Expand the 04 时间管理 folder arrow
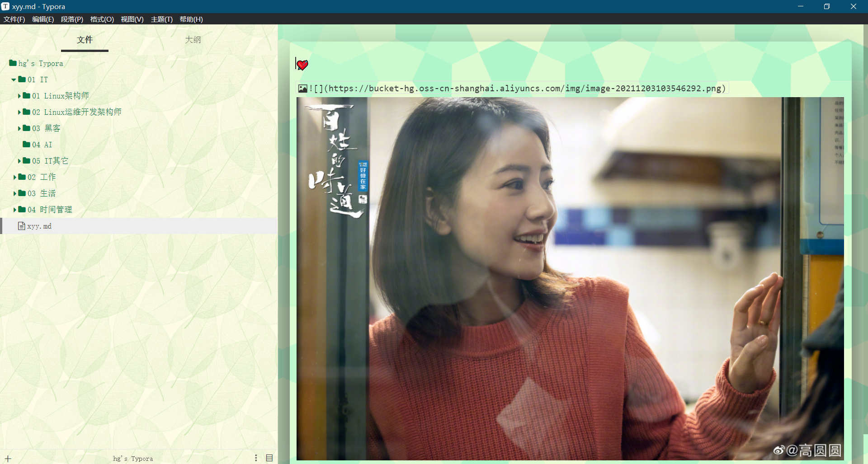The width and height of the screenshot is (868, 464). tap(14, 210)
